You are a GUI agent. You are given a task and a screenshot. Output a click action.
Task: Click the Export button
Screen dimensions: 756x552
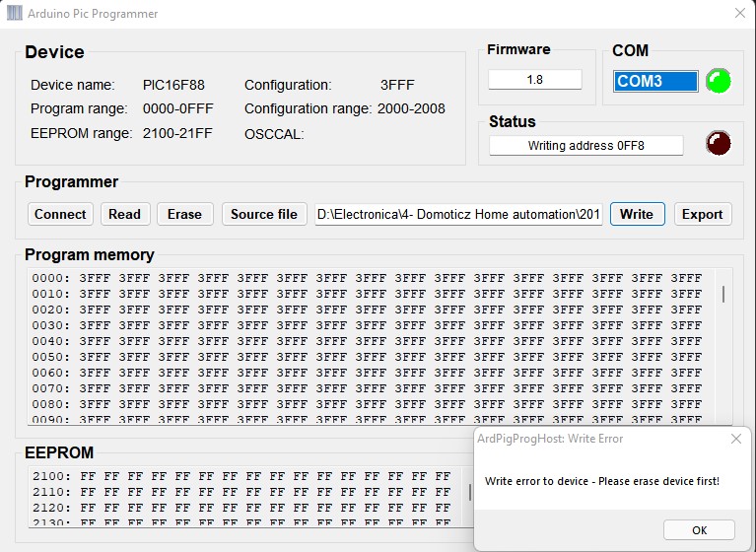(703, 214)
